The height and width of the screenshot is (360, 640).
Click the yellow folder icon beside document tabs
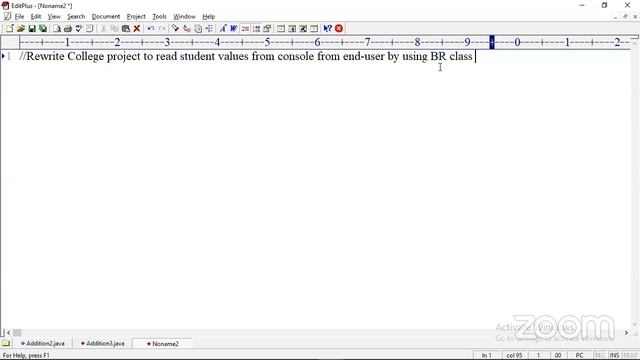coord(6,343)
